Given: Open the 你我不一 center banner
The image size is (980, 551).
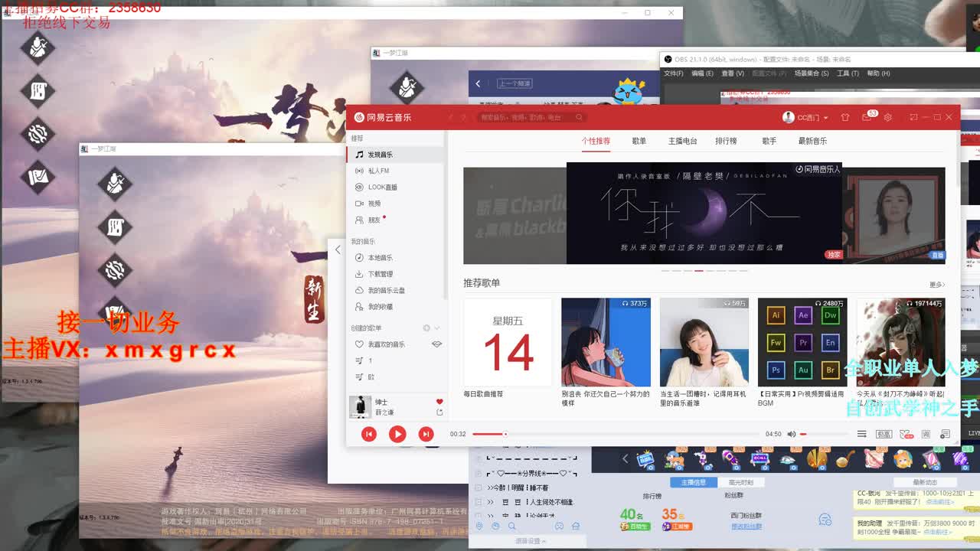Looking at the screenshot, I should click(x=704, y=213).
